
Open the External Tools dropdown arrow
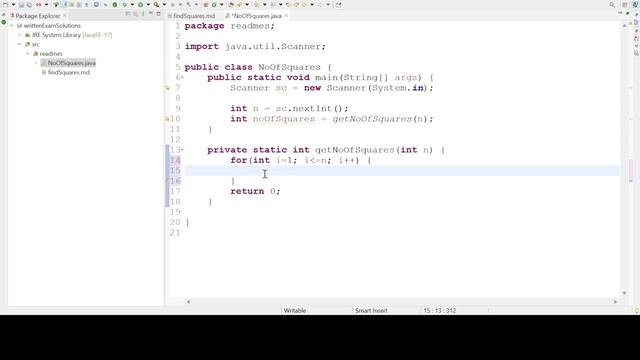point(164,5)
